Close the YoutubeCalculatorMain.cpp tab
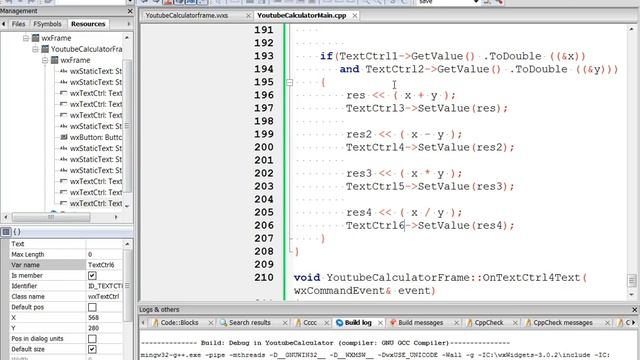Viewport: 640px width, 360px height. (x=355, y=16)
